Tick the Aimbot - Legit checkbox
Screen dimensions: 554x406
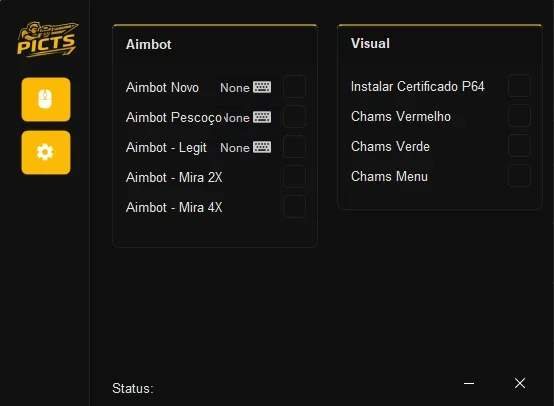tap(294, 146)
